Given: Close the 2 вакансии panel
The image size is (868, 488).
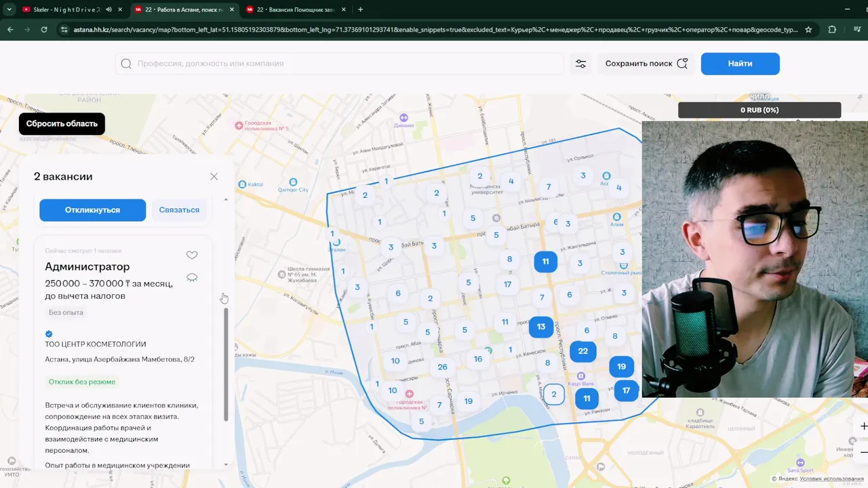Looking at the screenshot, I should (214, 176).
